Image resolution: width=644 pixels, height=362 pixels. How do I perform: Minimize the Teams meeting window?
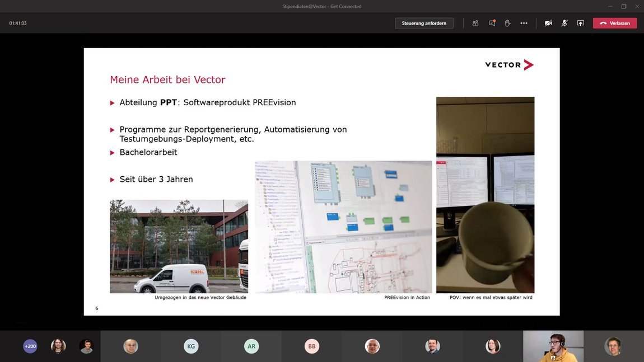pyautogui.click(x=610, y=6)
